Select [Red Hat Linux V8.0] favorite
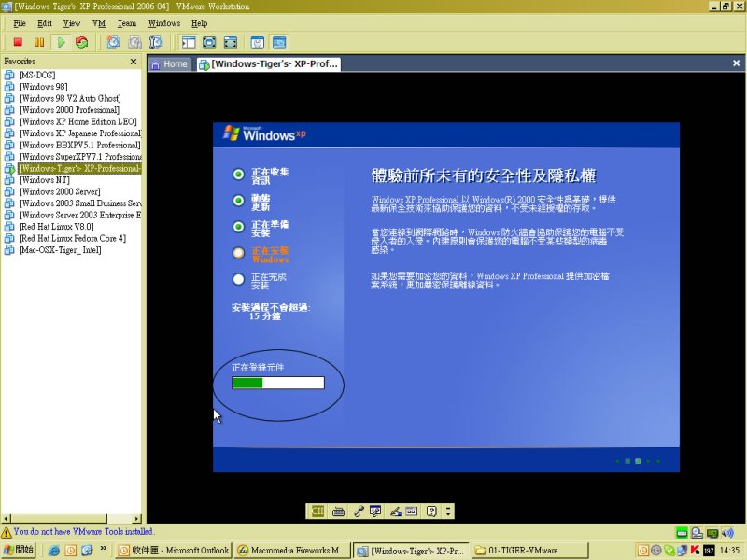The height and width of the screenshot is (560, 747). click(x=56, y=227)
